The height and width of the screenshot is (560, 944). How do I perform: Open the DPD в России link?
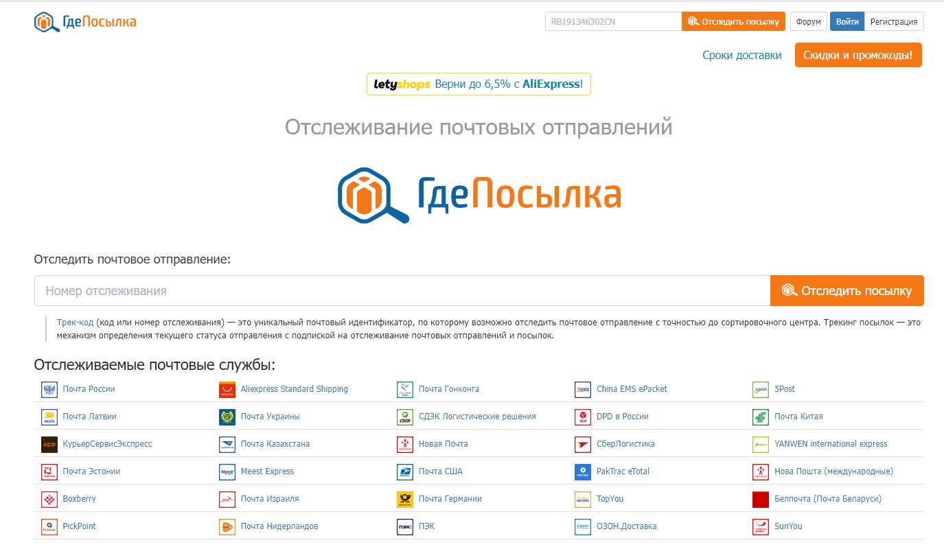[x=623, y=417]
